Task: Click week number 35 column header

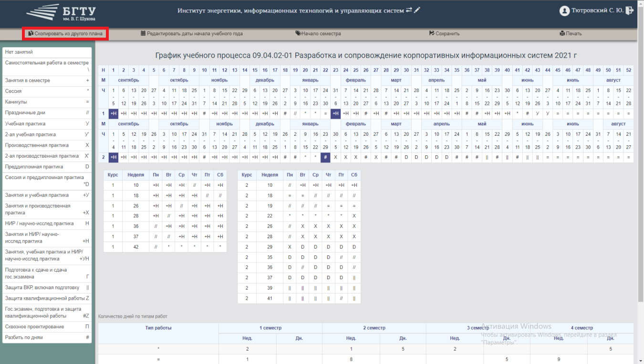Action: click(x=457, y=70)
